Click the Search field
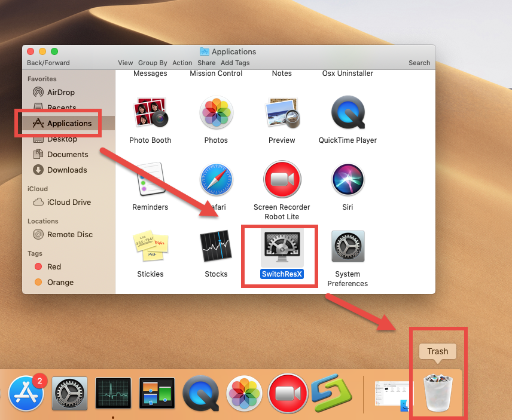This screenshot has width=512, height=420. [x=419, y=63]
